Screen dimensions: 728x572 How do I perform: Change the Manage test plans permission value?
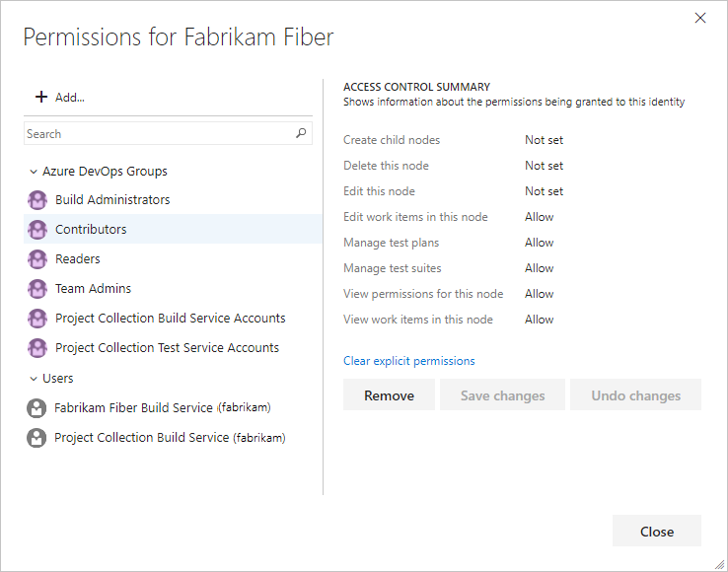pyautogui.click(x=540, y=243)
